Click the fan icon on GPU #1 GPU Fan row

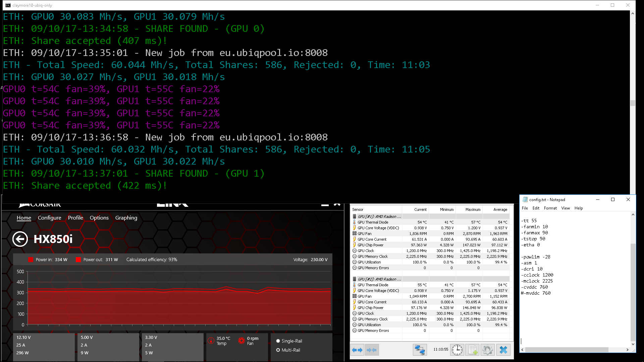[x=355, y=234]
